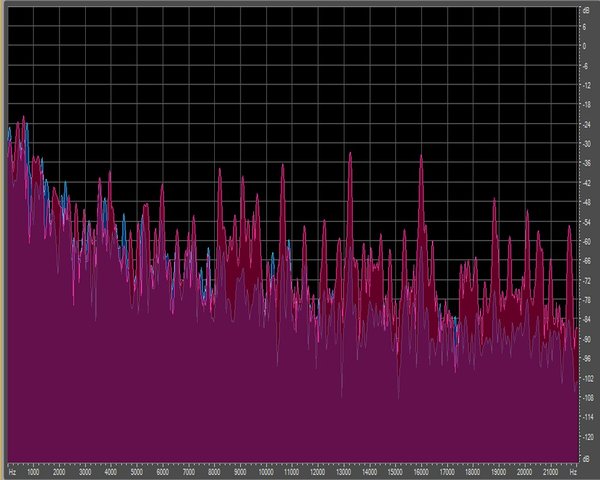Click the 1000 Hz frequency axis label
The image size is (600, 480).
[x=34, y=472]
